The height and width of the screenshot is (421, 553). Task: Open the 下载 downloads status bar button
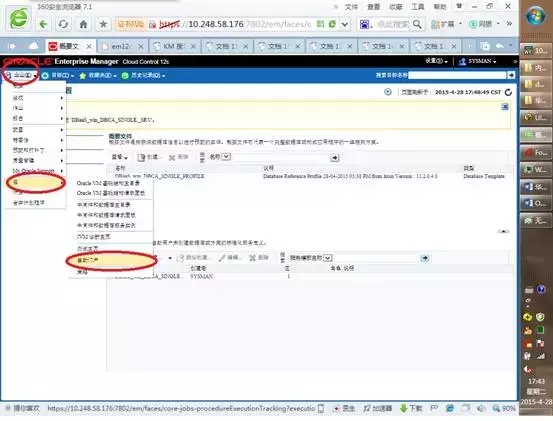coord(411,408)
